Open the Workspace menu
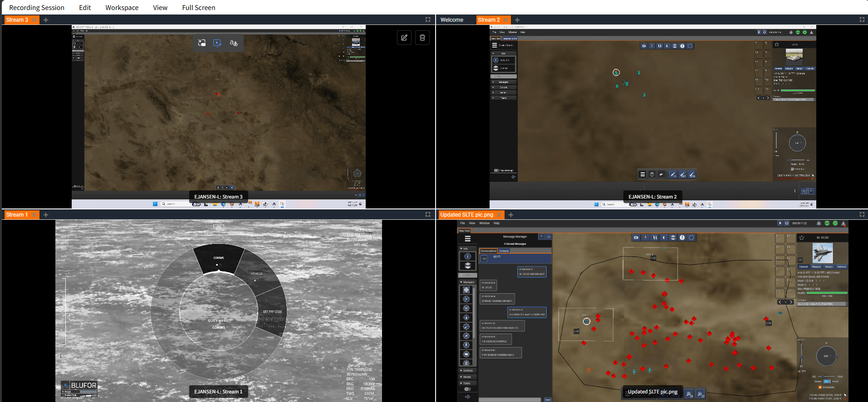This screenshot has width=868, height=402. [122, 8]
